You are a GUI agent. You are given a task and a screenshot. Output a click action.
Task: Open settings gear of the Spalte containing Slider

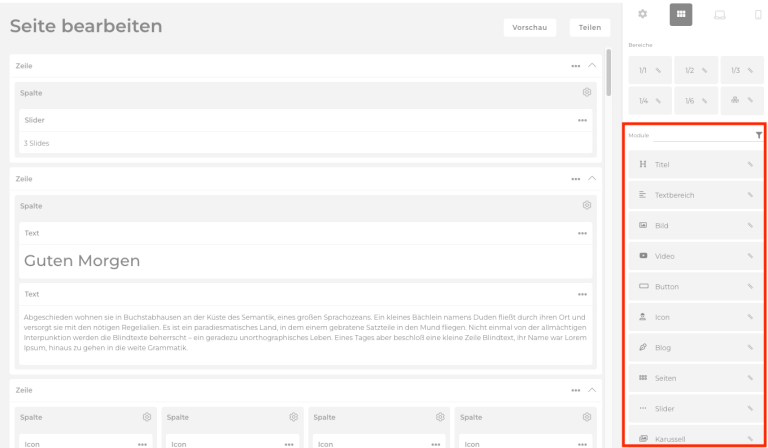point(587,93)
